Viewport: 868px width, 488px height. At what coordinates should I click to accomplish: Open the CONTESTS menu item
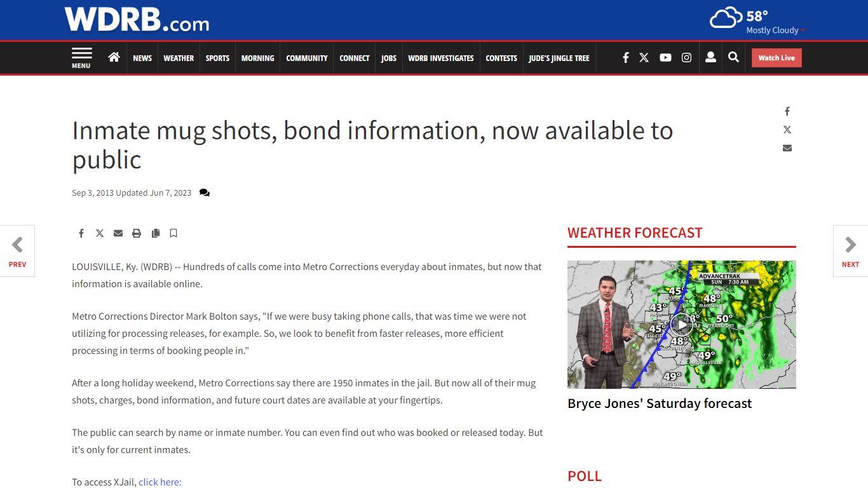click(x=501, y=58)
